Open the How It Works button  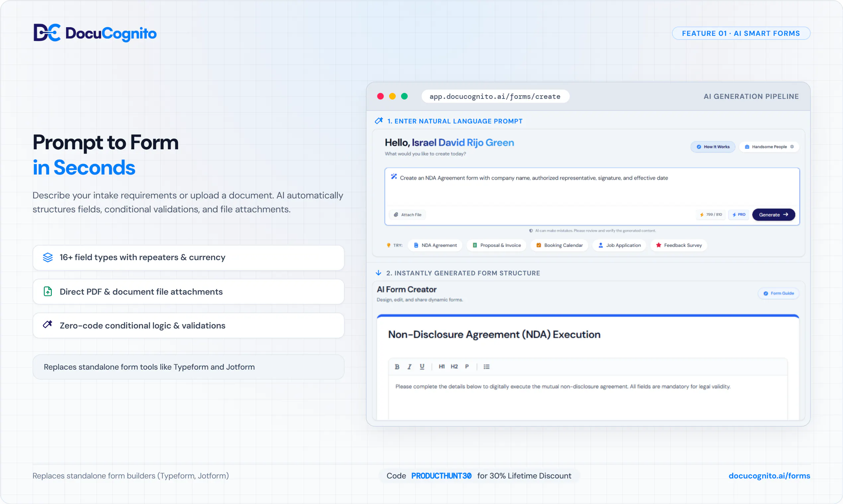coord(713,147)
